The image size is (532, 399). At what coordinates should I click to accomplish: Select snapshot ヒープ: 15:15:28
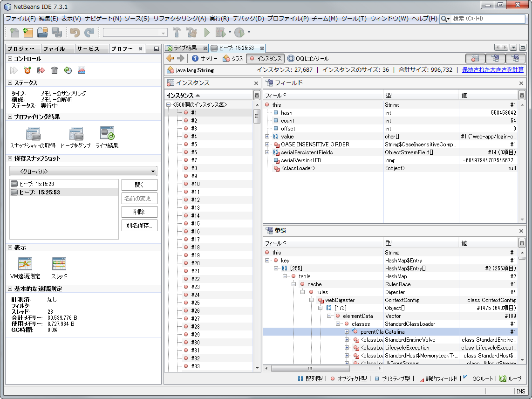point(64,184)
